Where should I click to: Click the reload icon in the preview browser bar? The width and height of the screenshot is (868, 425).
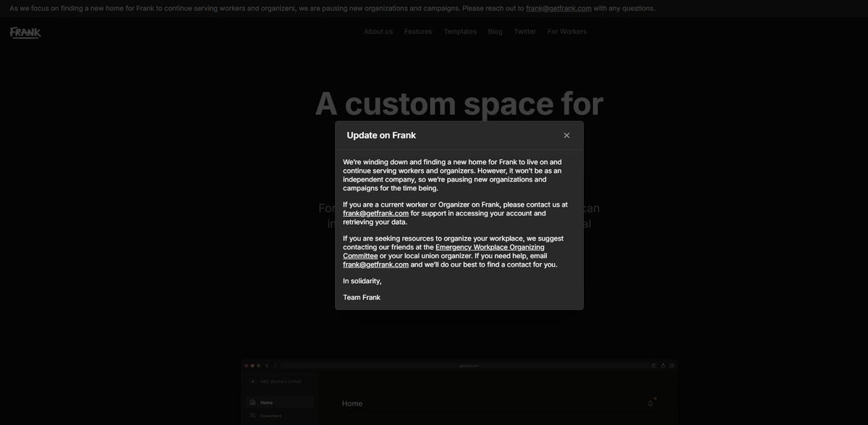pos(654,366)
